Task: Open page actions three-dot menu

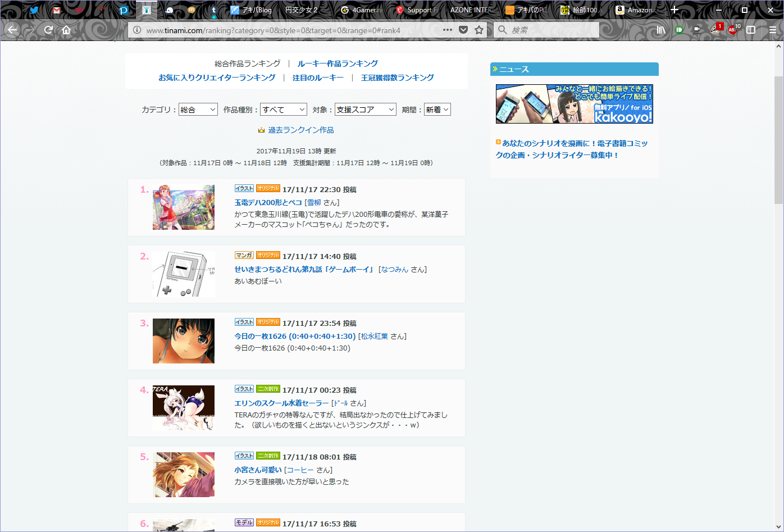Action: [448, 30]
